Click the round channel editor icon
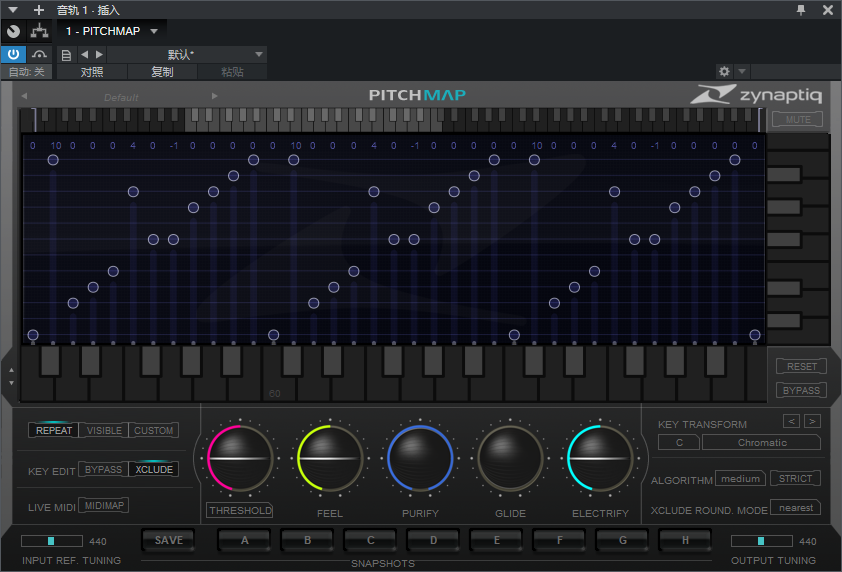The image size is (842, 572). 13,31
